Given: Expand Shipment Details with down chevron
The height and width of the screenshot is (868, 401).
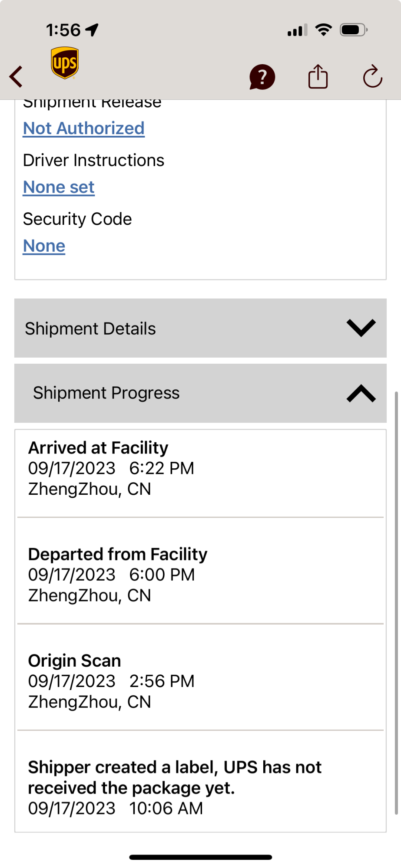Looking at the screenshot, I should point(361,328).
